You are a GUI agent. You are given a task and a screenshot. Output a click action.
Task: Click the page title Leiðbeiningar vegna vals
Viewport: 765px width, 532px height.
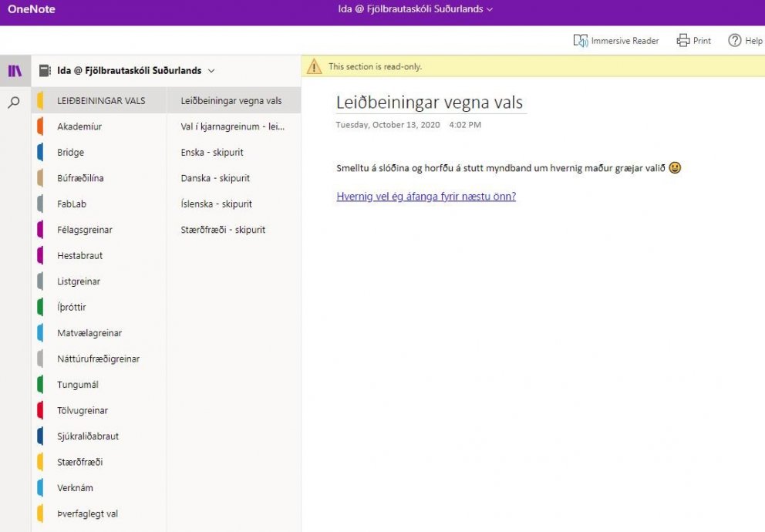tap(429, 101)
